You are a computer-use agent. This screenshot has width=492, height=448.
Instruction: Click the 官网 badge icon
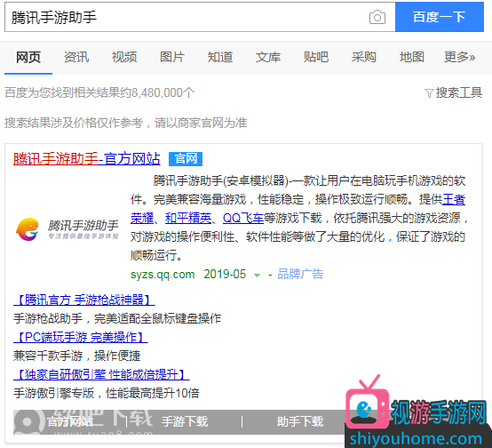(x=186, y=158)
